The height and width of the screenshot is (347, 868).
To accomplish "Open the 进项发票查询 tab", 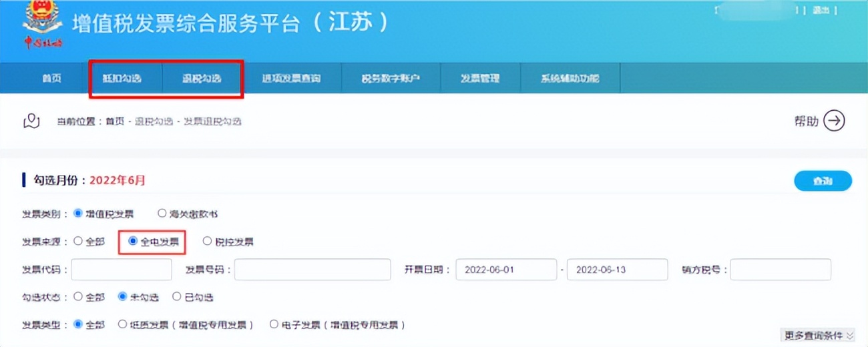I will [291, 78].
